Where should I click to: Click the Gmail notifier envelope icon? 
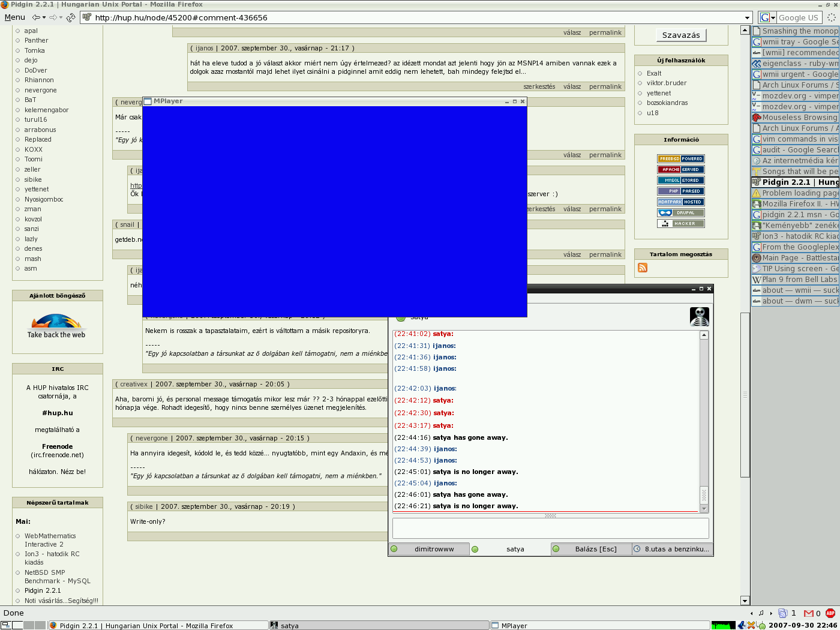pos(808,613)
